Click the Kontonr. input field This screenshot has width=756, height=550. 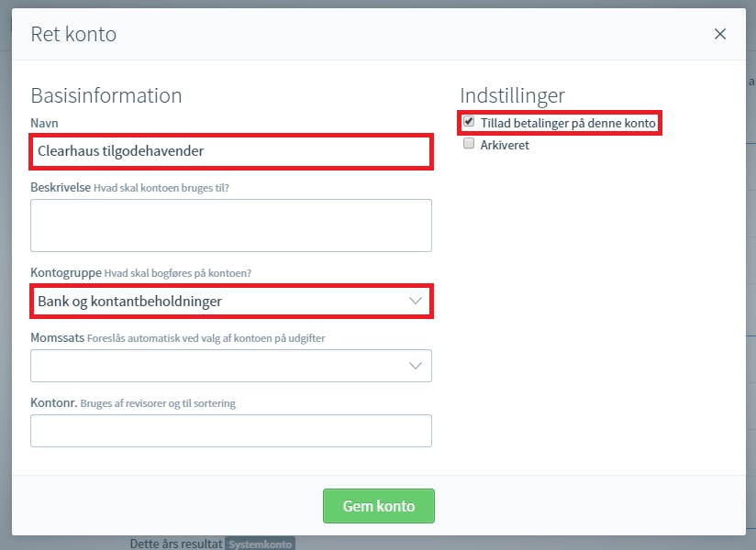click(231, 431)
